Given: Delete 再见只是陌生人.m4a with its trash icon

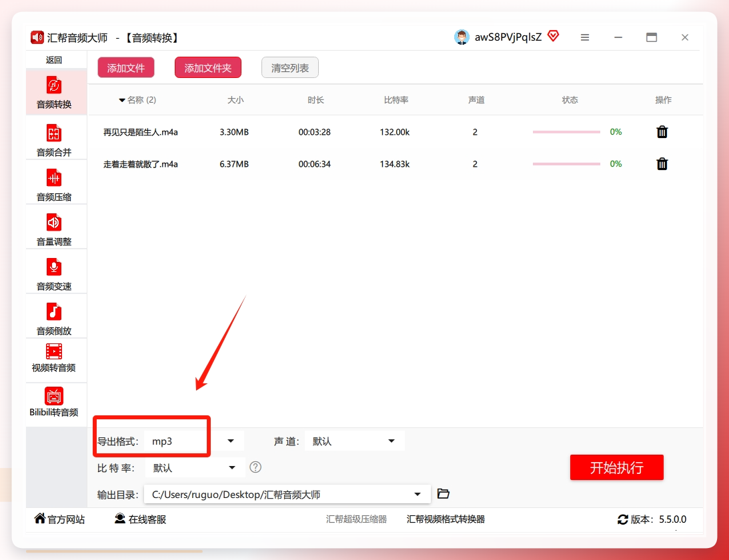Looking at the screenshot, I should tap(662, 132).
